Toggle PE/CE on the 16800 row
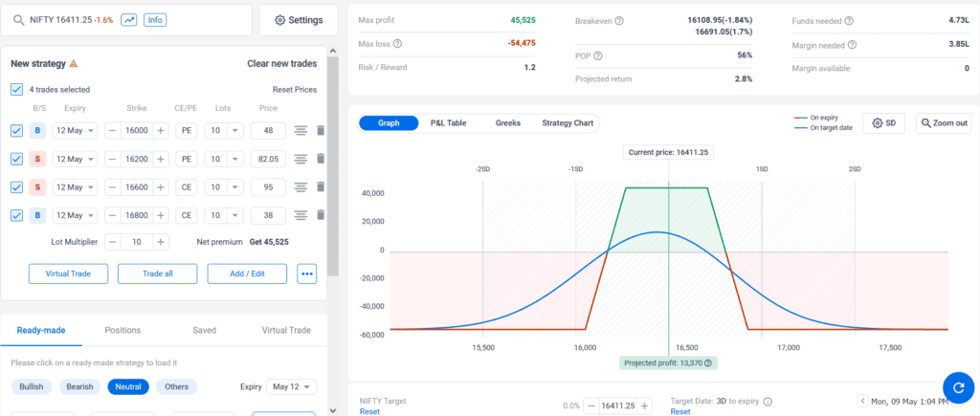980x416 pixels. coord(187,215)
